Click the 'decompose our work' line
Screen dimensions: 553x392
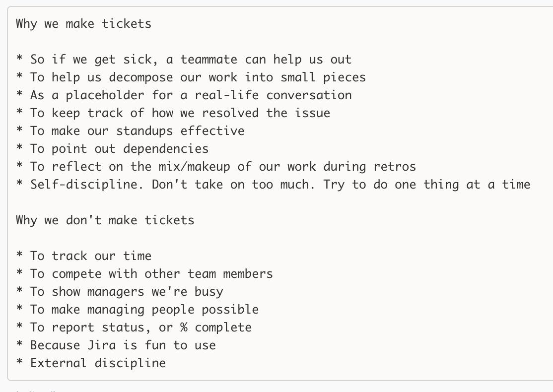pos(191,77)
